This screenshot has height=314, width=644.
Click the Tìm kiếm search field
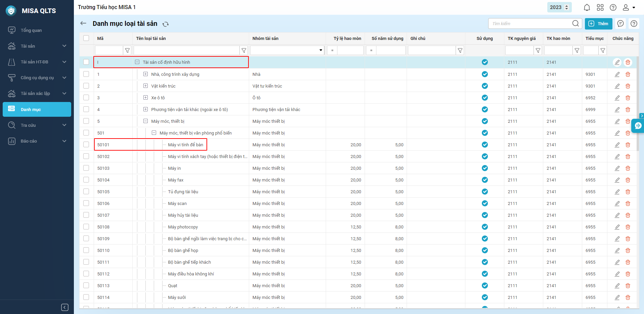coord(531,23)
